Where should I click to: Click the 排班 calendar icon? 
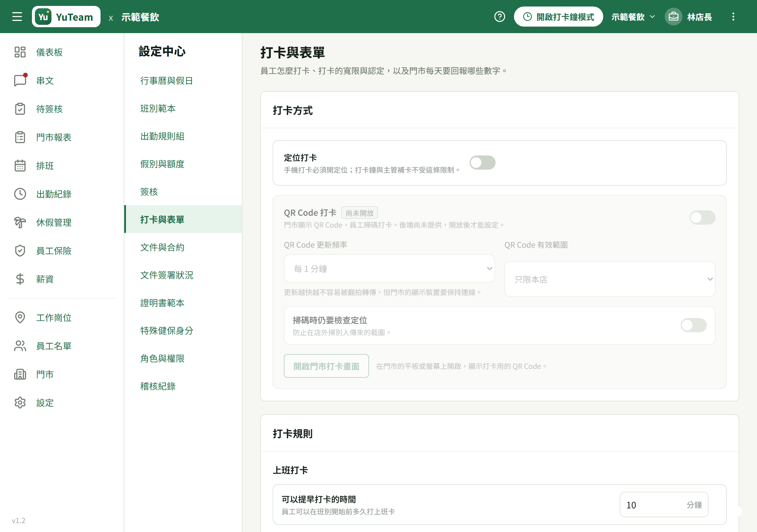click(x=20, y=166)
